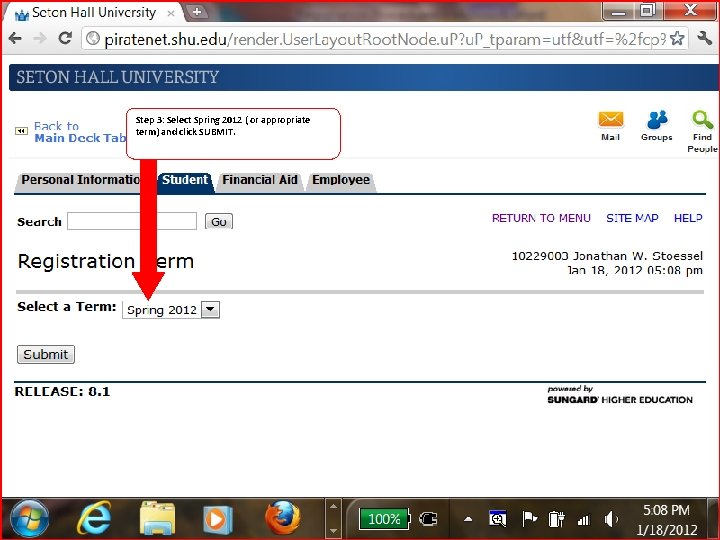Open Find People magnifier icon
The height and width of the screenshot is (540, 720).
point(703,120)
